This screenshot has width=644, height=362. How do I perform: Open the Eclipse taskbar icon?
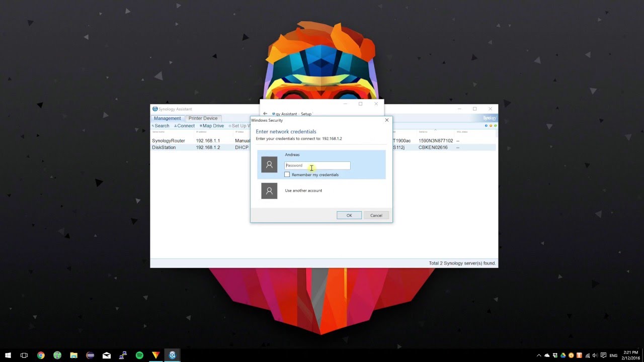(x=90, y=355)
